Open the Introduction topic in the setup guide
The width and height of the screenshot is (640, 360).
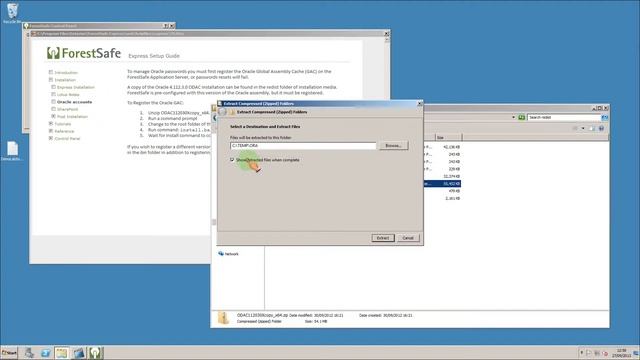66,73
